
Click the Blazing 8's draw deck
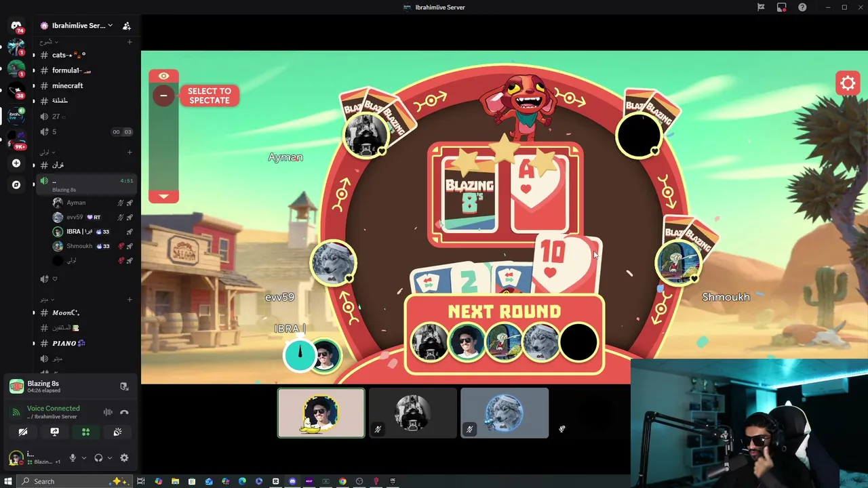[470, 193]
